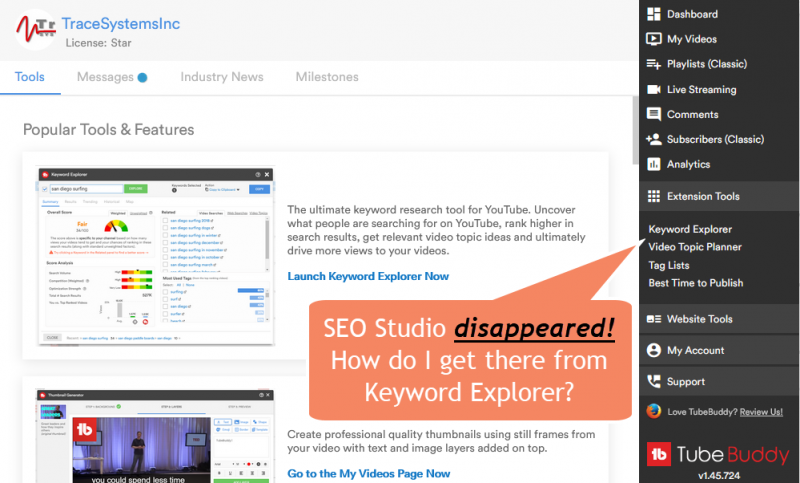Click the Dashboard grid icon
Image resolution: width=800 pixels, height=483 pixels.
pos(653,14)
